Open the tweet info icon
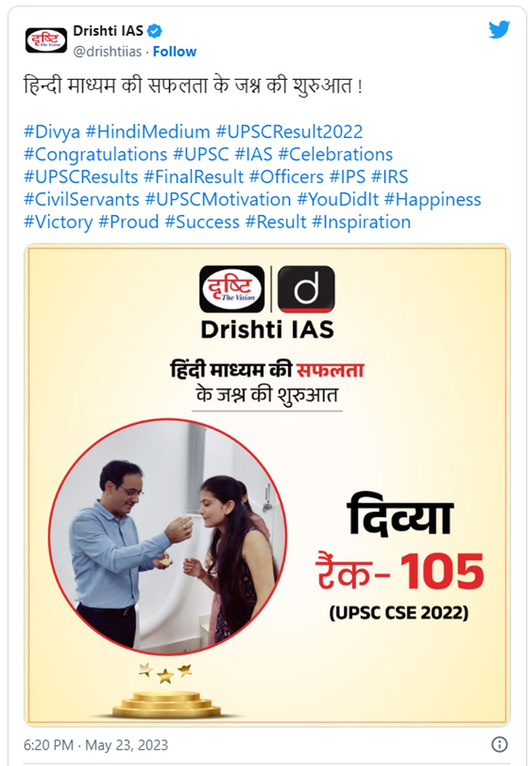The height and width of the screenshot is (766, 532). tap(499, 744)
